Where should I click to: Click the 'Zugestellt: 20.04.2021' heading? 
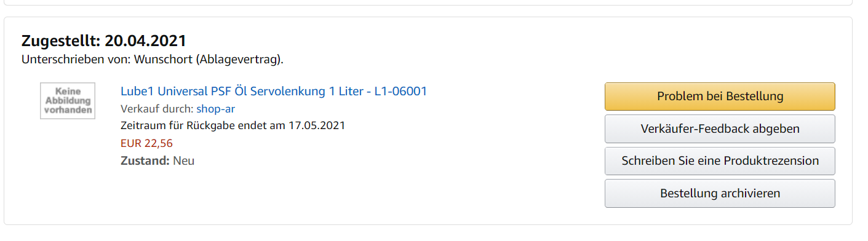point(104,41)
